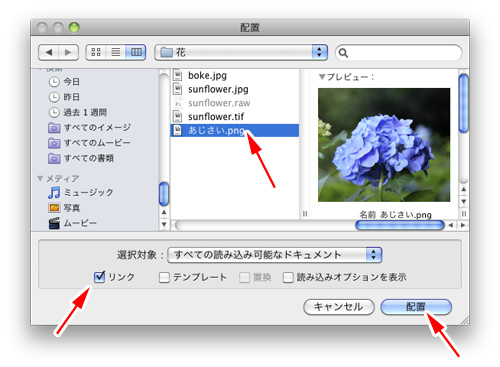The width and height of the screenshot is (500, 367).
Task: Click the folder icon in the 花 location popup
Action: (x=166, y=52)
